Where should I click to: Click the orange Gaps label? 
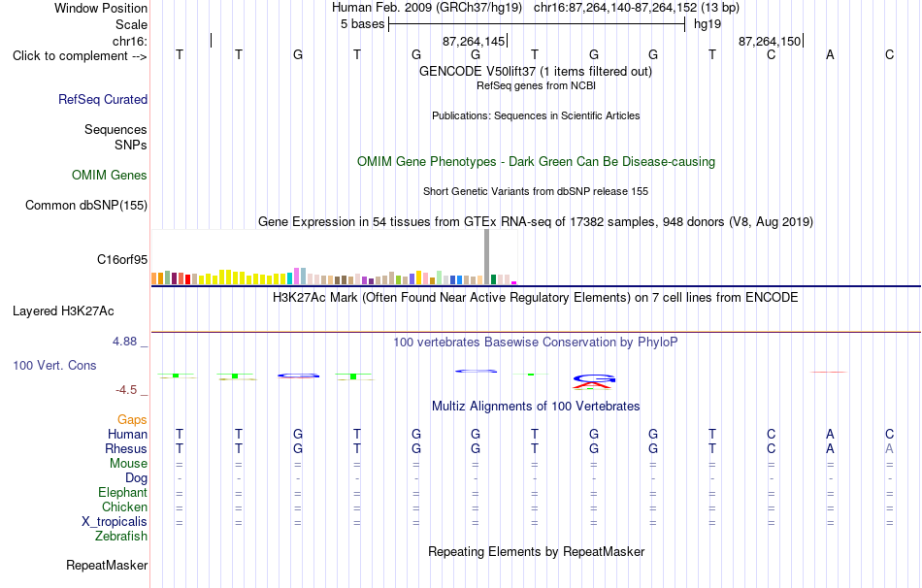(132, 419)
